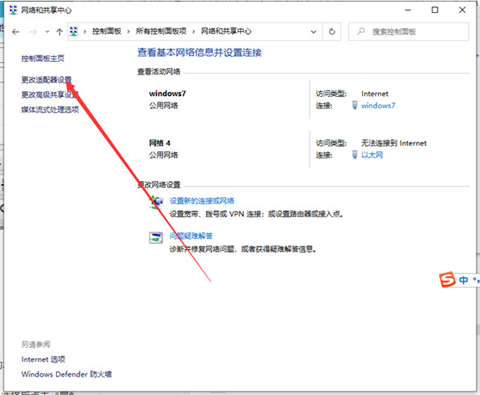480x395 pixels.
Task: Open the 以太网 connection link
Action: pyautogui.click(x=372, y=155)
